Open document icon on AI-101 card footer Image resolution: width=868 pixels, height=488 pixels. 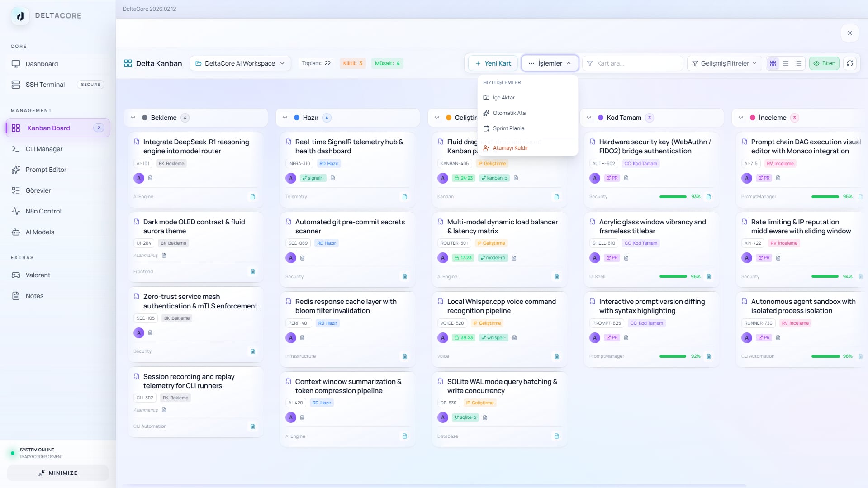coord(253,197)
